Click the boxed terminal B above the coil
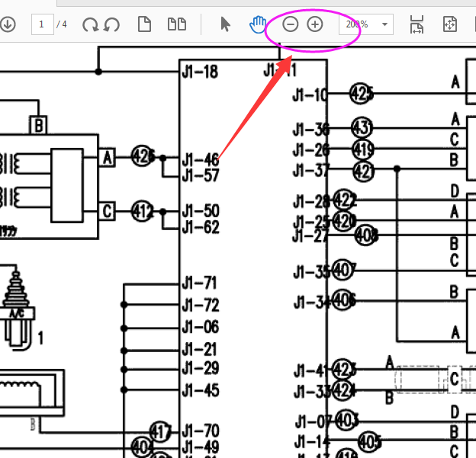 [38, 125]
